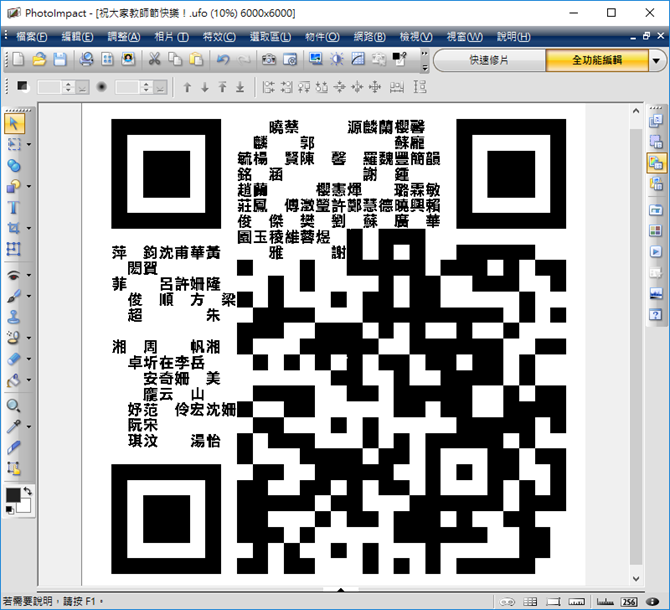Open the 編輯(E) menu
Screen dimensions: 670x610
pyautogui.click(x=77, y=37)
